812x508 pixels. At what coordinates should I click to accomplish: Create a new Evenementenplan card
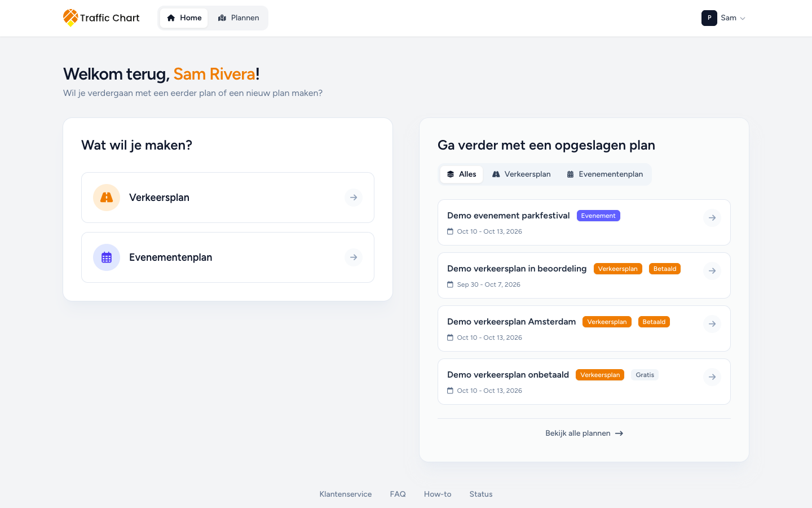228,257
